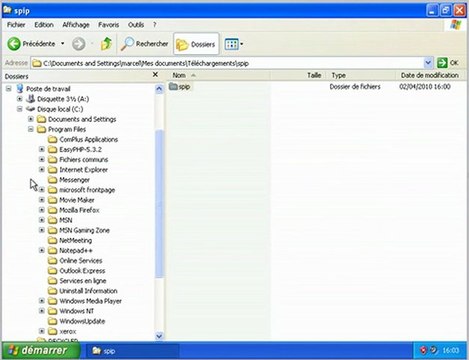
Task: Click the green OK go button
Action: [448, 63]
